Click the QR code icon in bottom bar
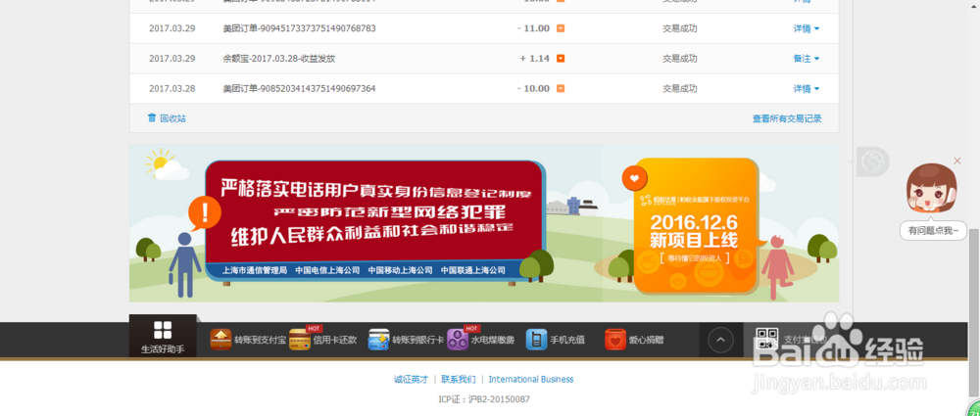Image resolution: width=980 pixels, height=416 pixels. coord(767,340)
